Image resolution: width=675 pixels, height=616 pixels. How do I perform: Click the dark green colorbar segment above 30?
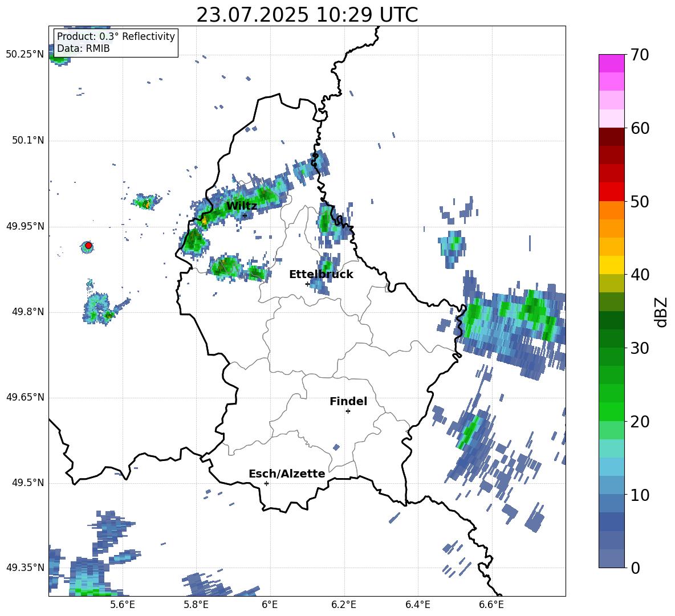(611, 338)
